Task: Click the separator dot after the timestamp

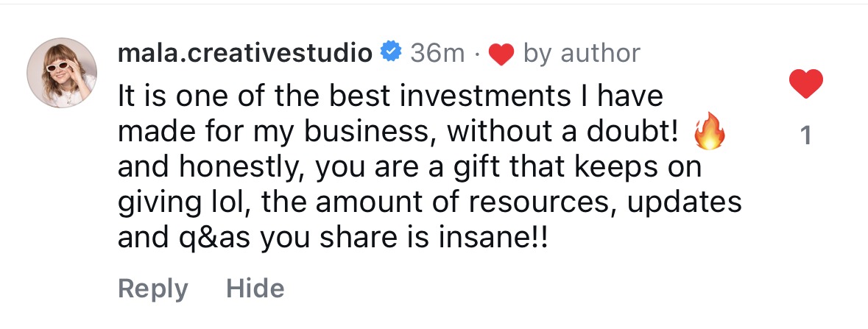Action: 477,54
